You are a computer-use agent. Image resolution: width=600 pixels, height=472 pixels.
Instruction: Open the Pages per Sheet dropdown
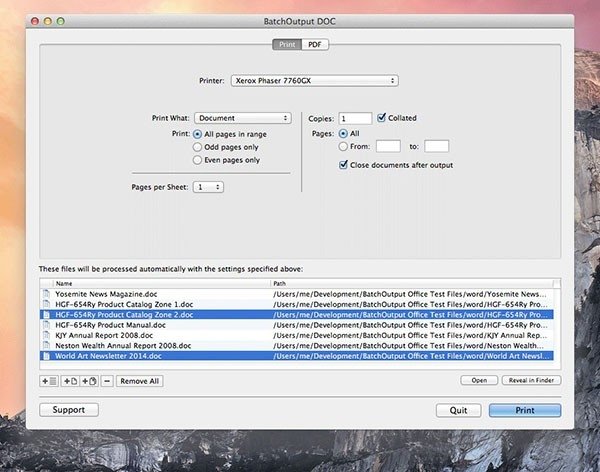(208, 187)
